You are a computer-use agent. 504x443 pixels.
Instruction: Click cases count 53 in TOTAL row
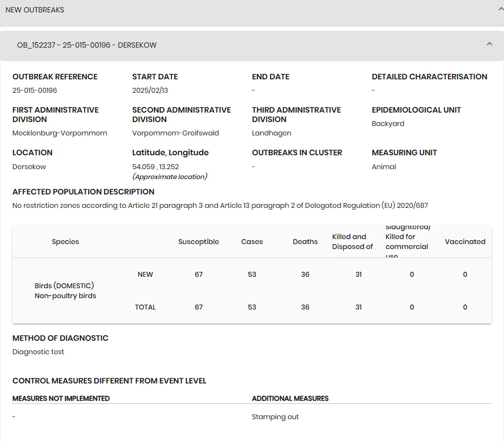tap(252, 307)
